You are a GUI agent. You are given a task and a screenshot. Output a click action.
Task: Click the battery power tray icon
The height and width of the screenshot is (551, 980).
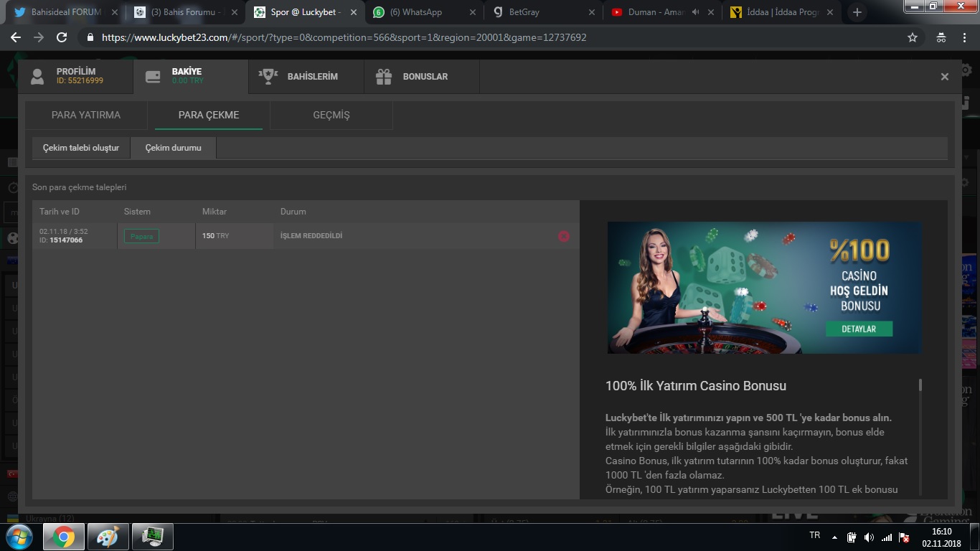click(852, 537)
